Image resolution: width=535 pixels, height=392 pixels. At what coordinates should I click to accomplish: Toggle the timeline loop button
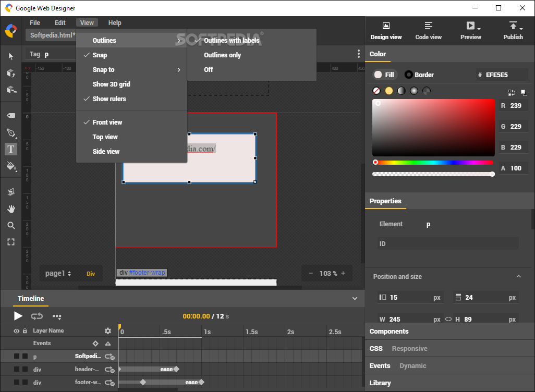37,316
